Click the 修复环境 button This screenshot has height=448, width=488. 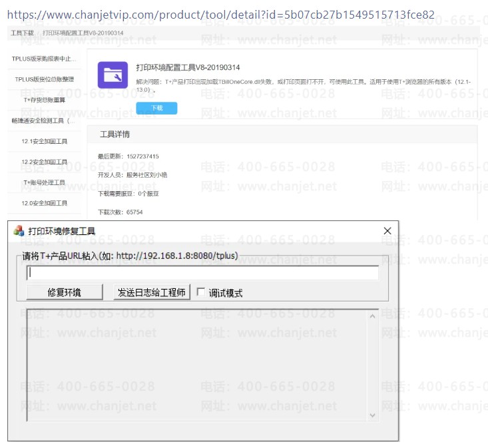point(65,292)
